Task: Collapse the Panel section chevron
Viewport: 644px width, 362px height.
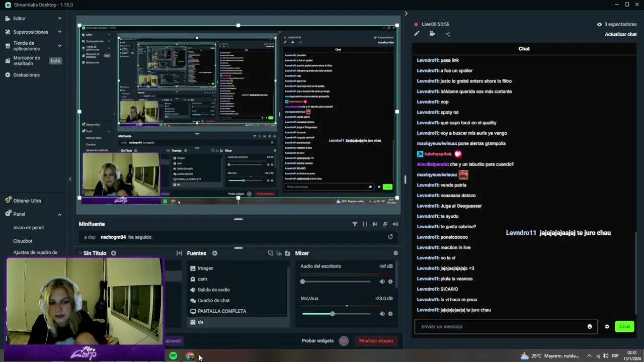Action: [x=59, y=214]
